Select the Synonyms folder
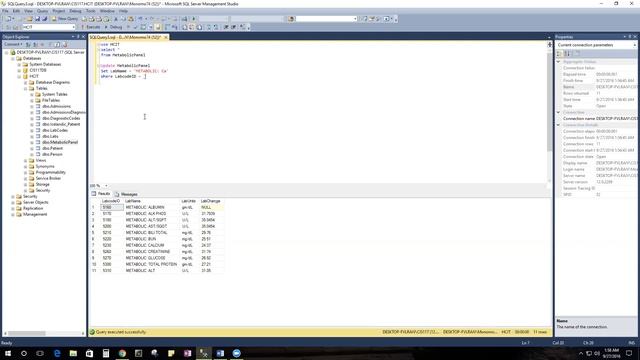 click(x=45, y=166)
